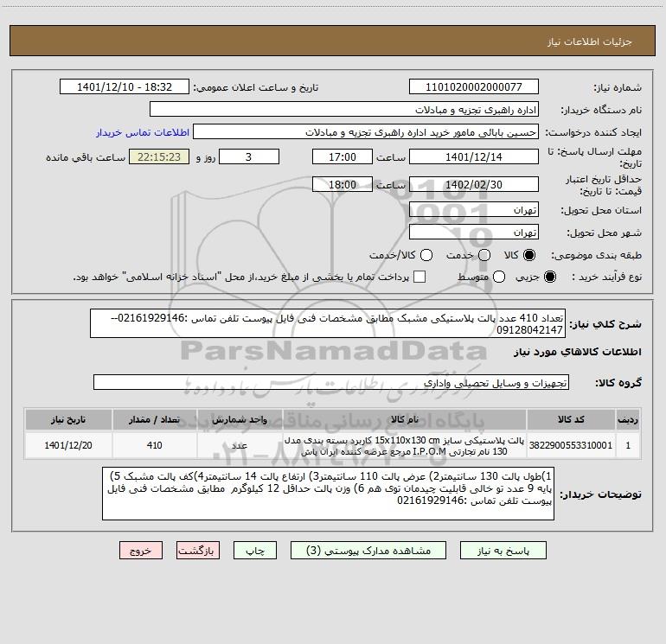Click the گروه کالا field
The width and height of the screenshot is (666, 644).
click(x=331, y=382)
